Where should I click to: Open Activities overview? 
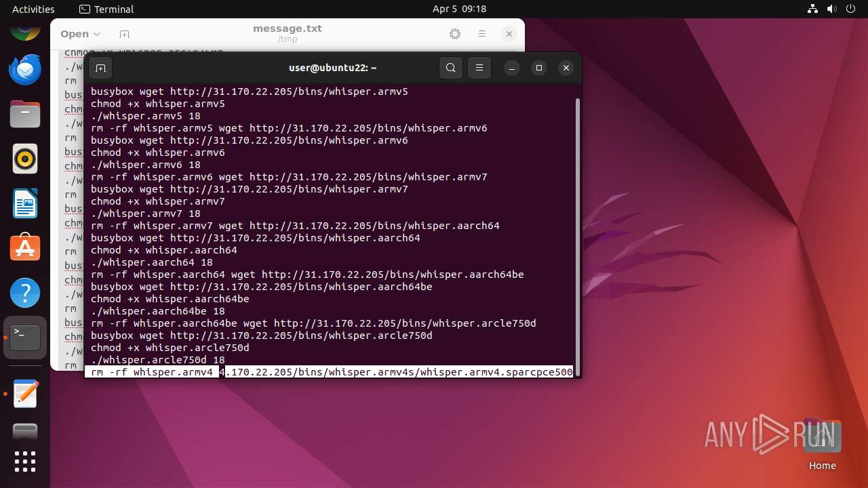[33, 9]
